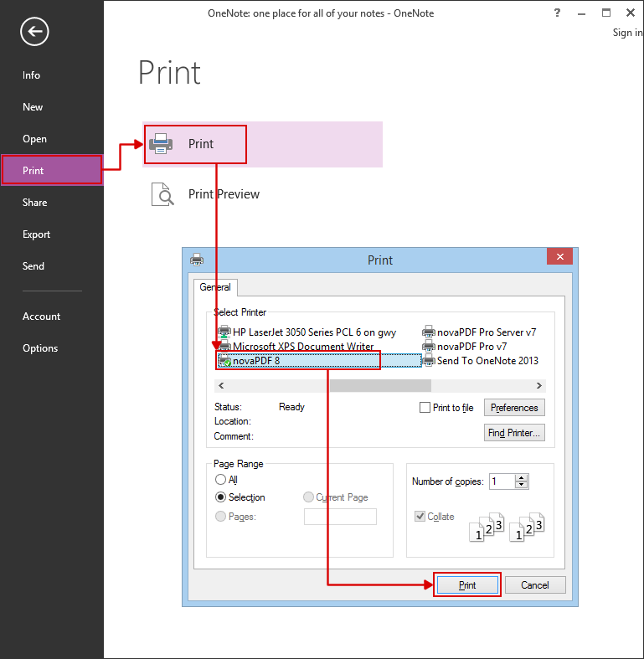Viewport: 644px width, 659px height.
Task: Click the Send To OneNote 2013 printer icon
Action: pyautogui.click(x=428, y=361)
